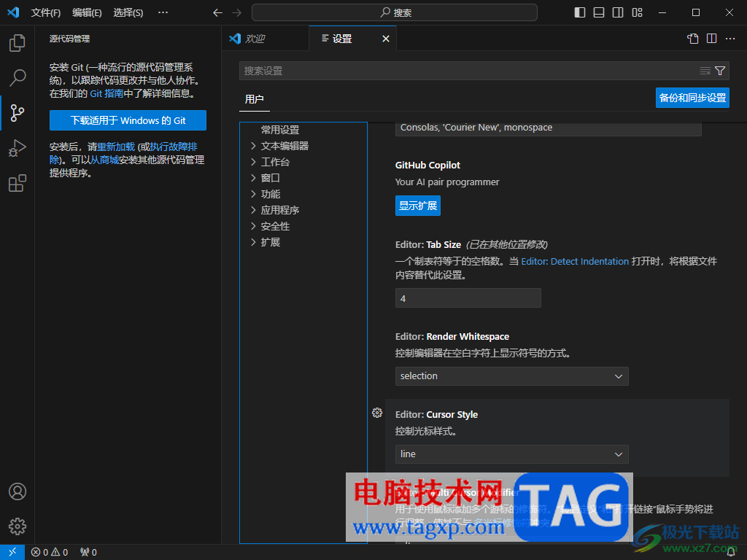747x560 pixels.
Task: Click the font family input field
Action: (x=549, y=128)
